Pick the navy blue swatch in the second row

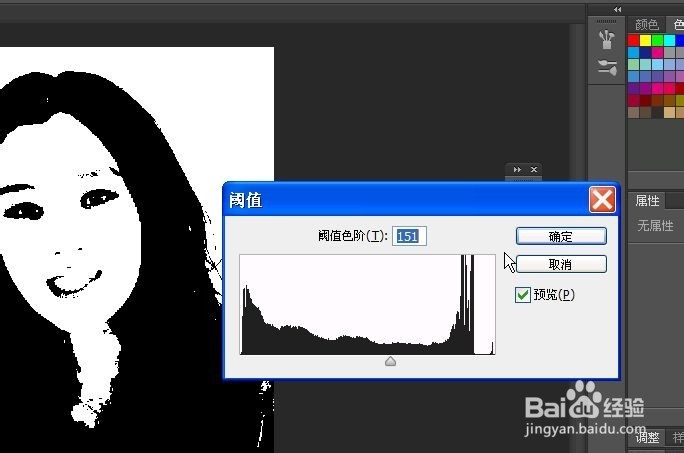point(645,53)
